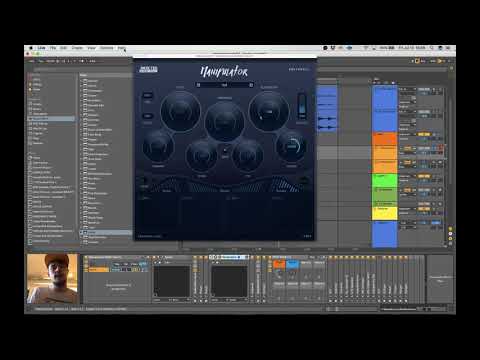Click the battery status in menu bar
The height and width of the screenshot is (360, 480).
[387, 48]
